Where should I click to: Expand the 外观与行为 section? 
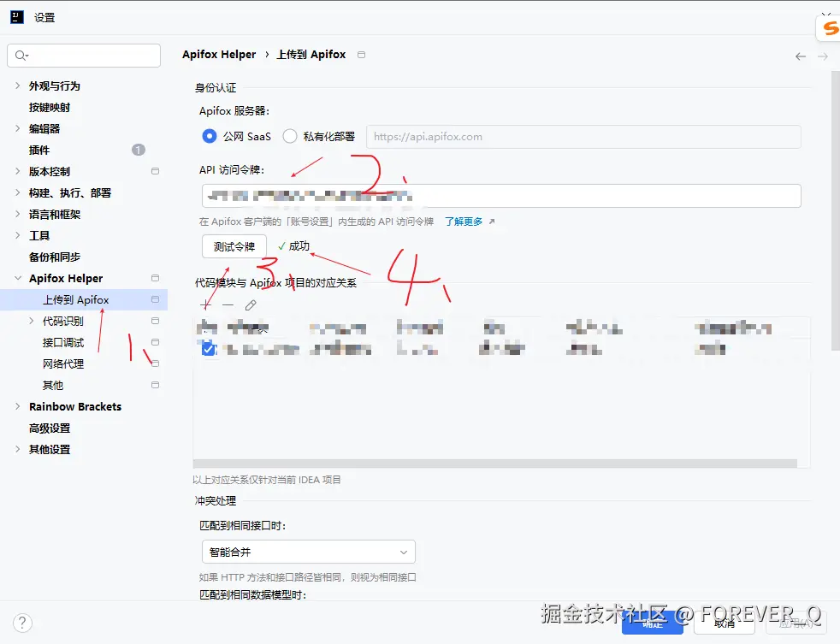17,86
